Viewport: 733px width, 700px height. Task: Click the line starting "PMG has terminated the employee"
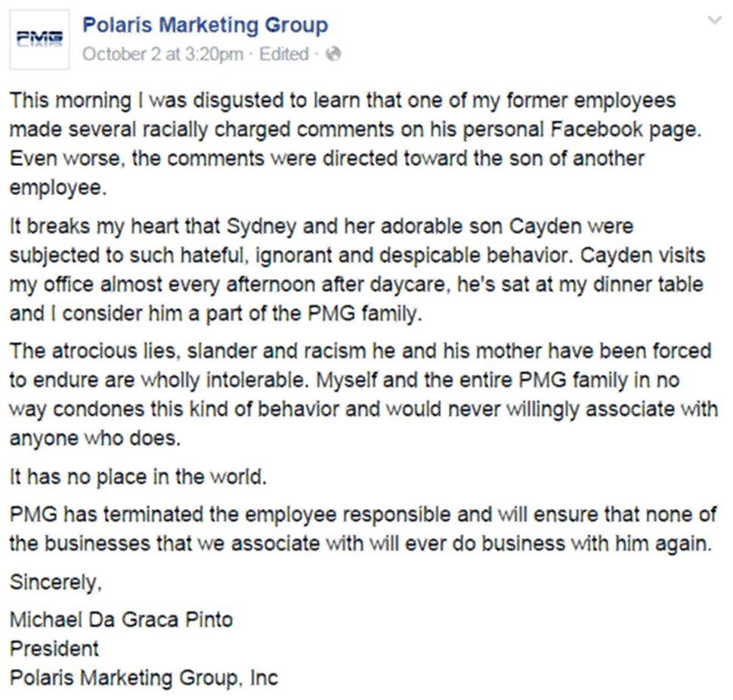tap(363, 515)
